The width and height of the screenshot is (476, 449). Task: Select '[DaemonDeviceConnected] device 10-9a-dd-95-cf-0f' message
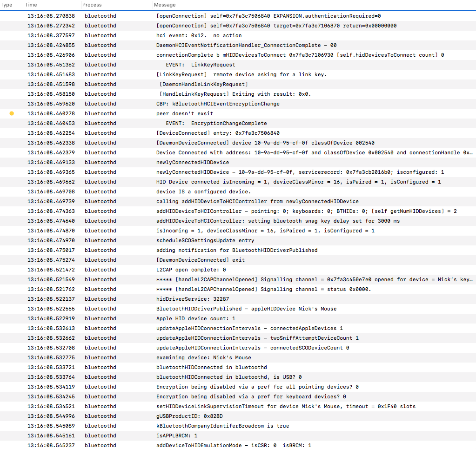coord(265,143)
